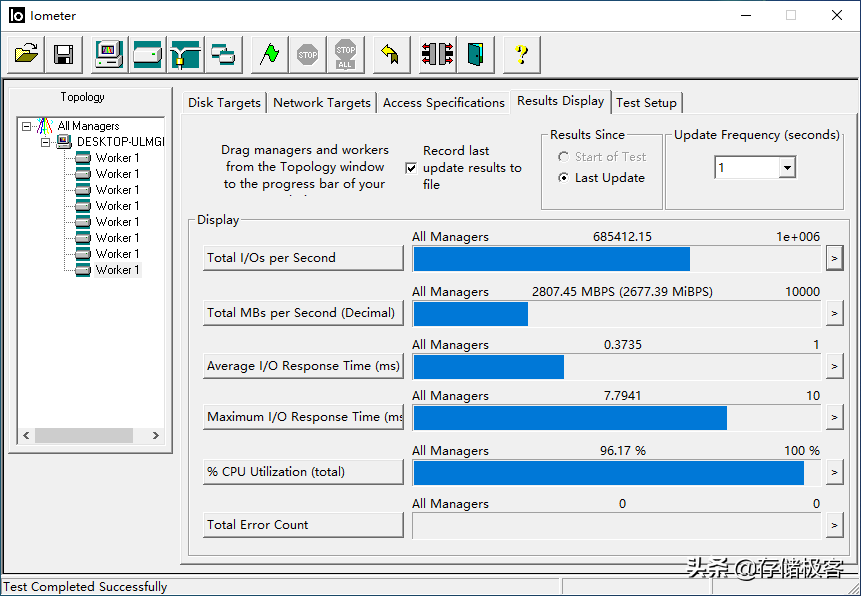This screenshot has width=861, height=596.
Task: Collapse the DESKTOP-ULMGI manager node
Action: (46, 142)
